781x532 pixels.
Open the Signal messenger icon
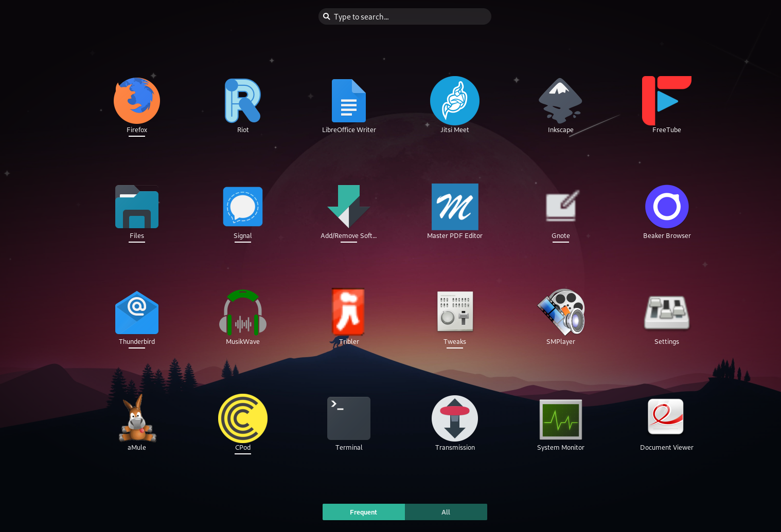[x=243, y=207]
